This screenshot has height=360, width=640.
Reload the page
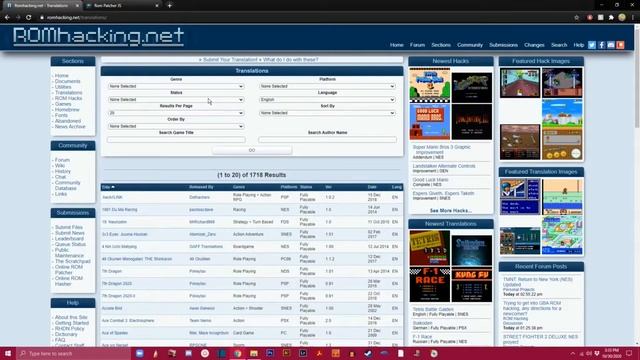click(x=28, y=18)
